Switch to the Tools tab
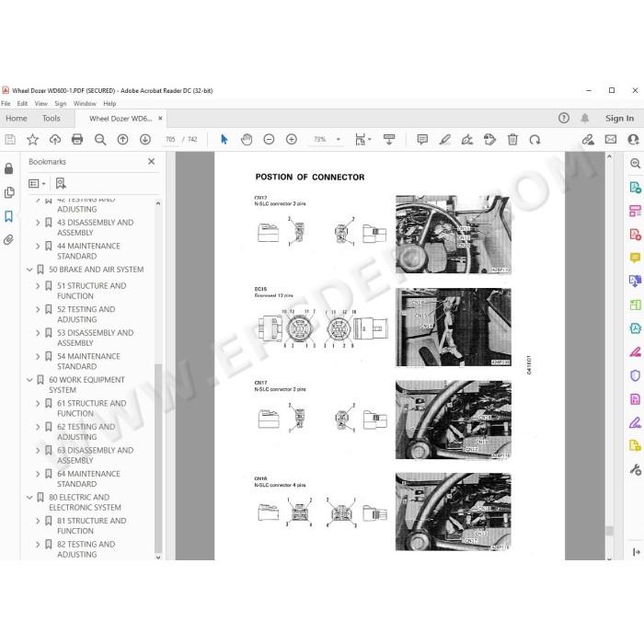Image resolution: width=644 pixels, height=644 pixels. [52, 119]
